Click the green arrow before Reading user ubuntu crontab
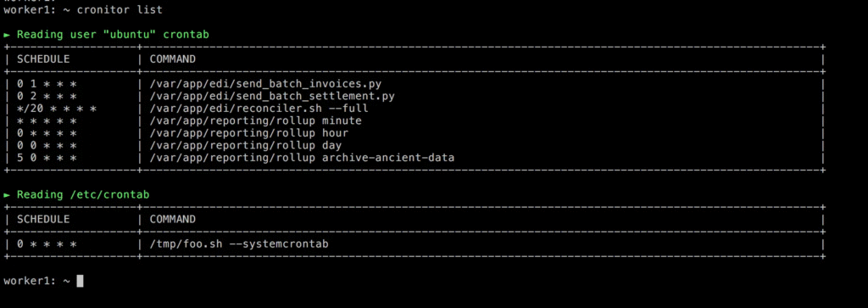 (x=7, y=34)
